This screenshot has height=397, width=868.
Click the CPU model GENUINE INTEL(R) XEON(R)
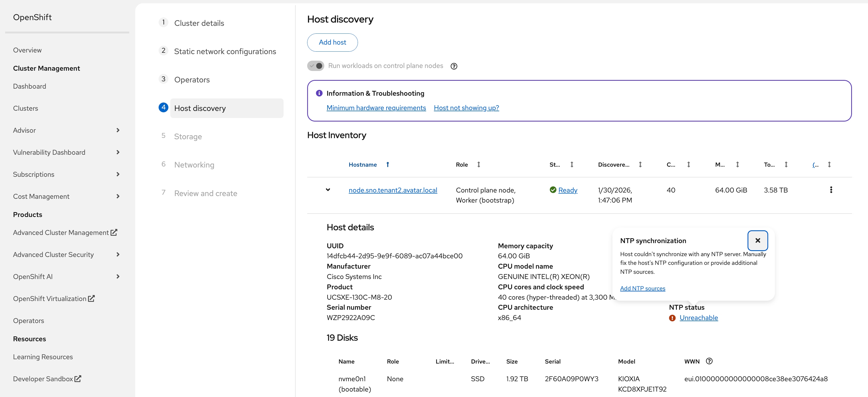(x=544, y=277)
